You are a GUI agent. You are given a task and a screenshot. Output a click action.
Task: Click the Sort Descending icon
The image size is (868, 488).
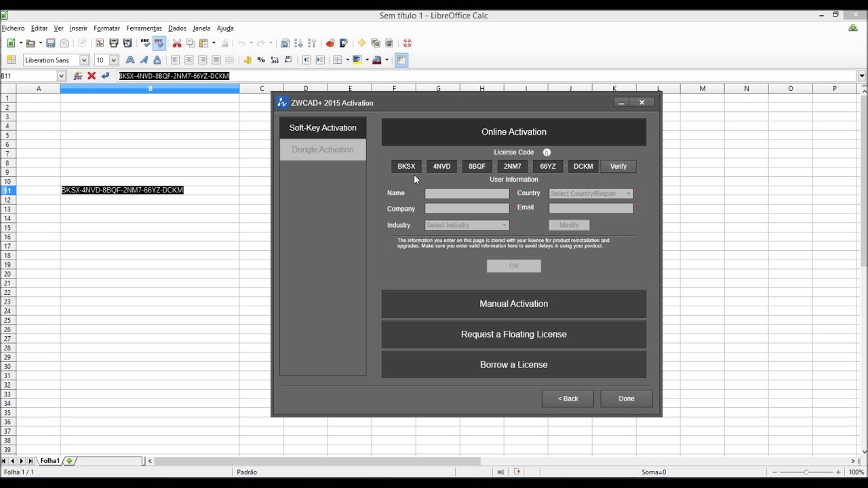[312, 43]
